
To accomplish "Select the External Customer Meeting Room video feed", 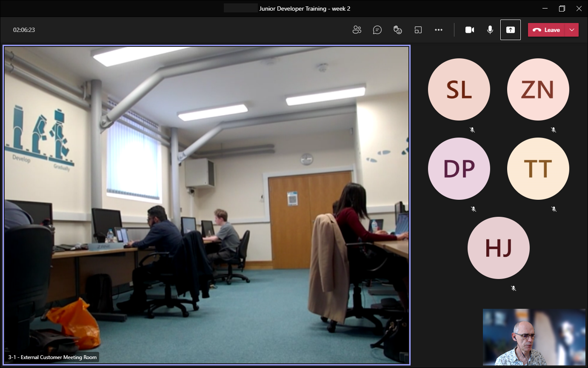I will point(207,205).
